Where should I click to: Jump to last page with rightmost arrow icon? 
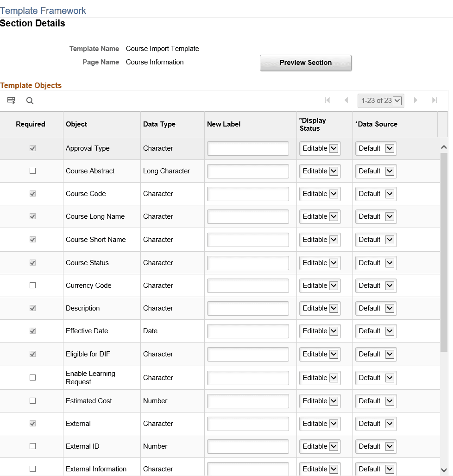[x=434, y=100]
